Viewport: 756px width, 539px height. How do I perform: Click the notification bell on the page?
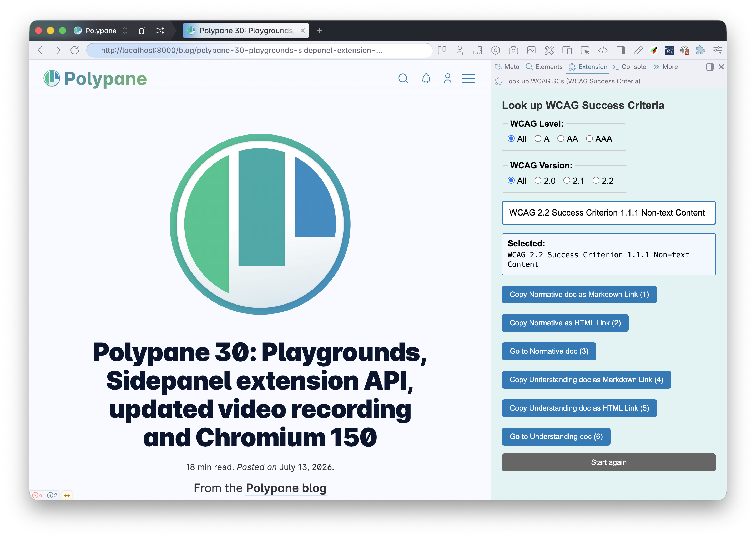click(x=426, y=79)
